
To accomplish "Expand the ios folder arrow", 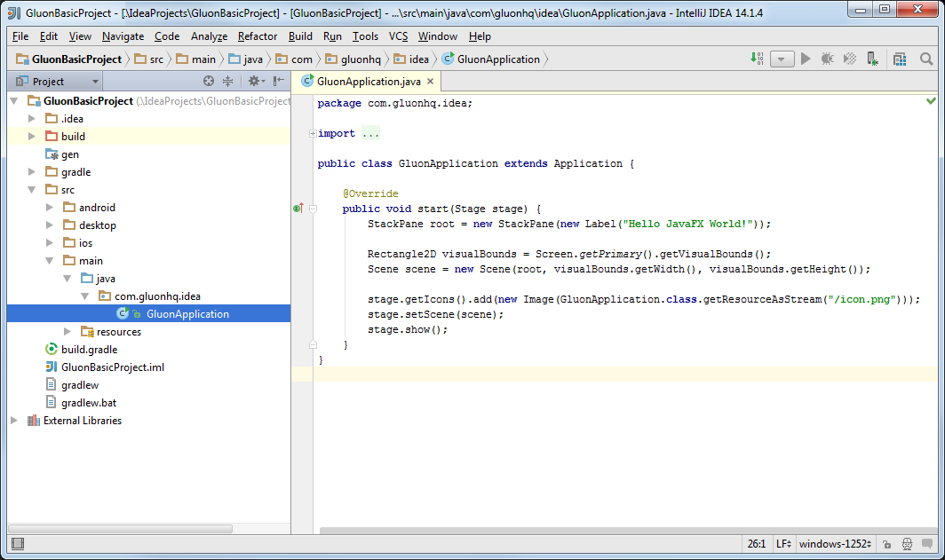I will click(x=50, y=242).
